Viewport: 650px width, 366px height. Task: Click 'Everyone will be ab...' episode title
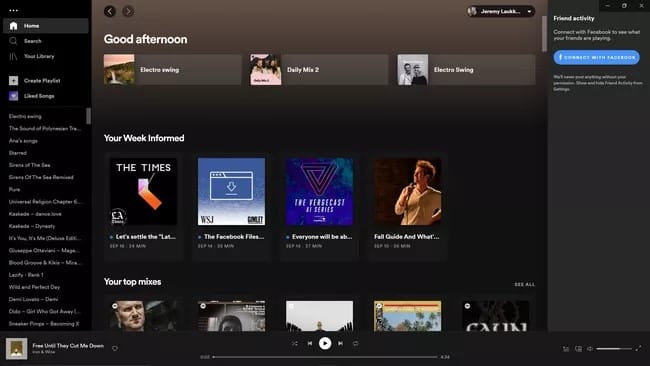[x=322, y=237]
